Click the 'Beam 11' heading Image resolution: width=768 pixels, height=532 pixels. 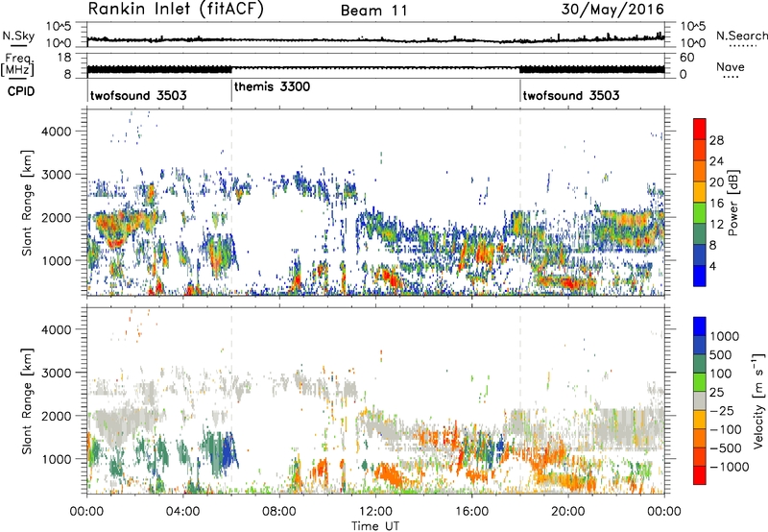click(374, 11)
